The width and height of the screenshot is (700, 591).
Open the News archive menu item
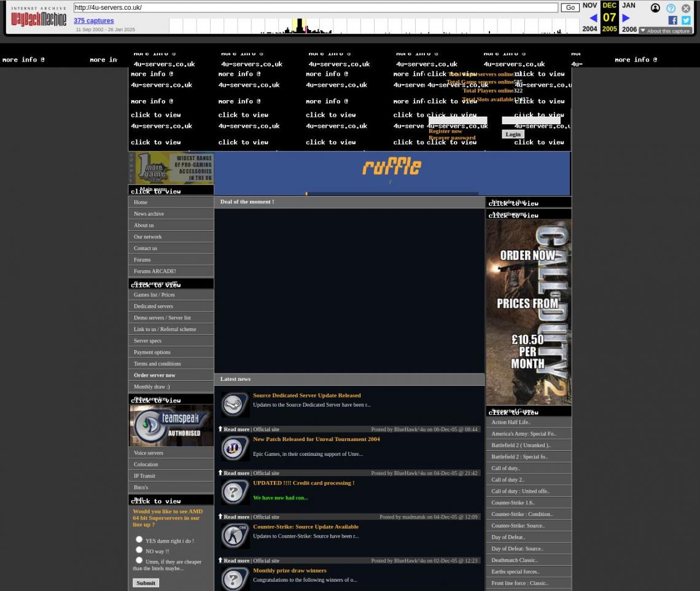coord(171,214)
